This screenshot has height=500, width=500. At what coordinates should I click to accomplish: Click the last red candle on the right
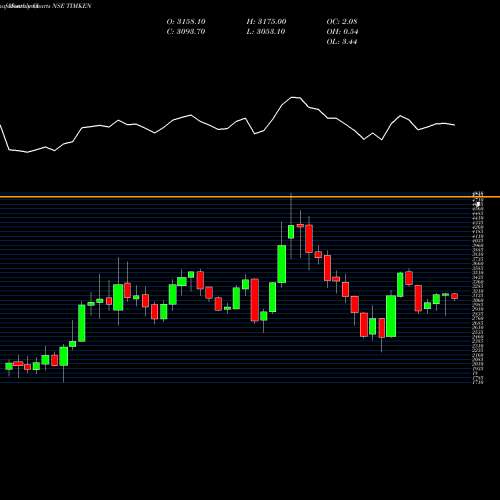click(455, 296)
